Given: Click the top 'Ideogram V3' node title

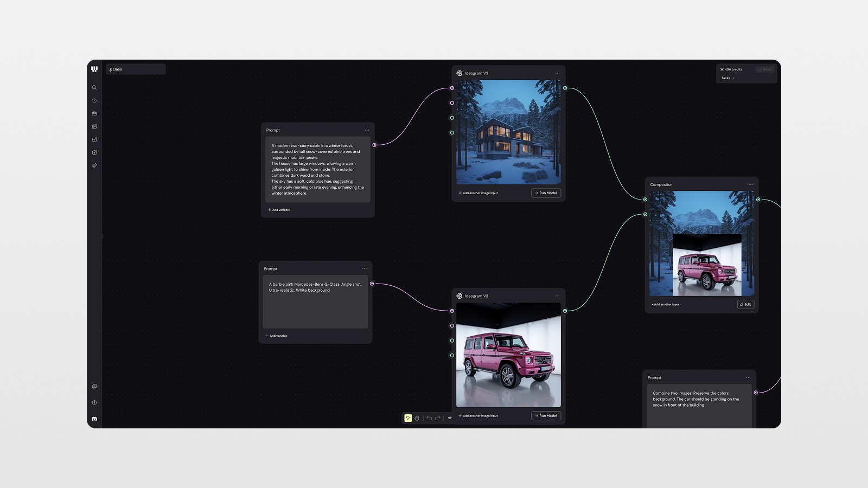Looking at the screenshot, I should click(476, 73).
